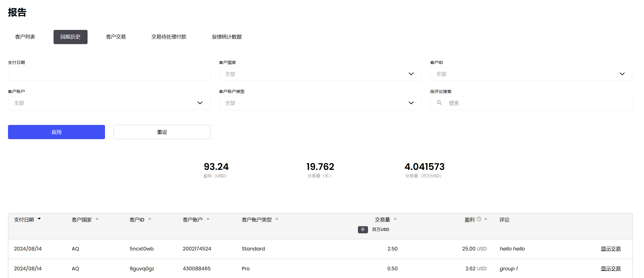Image resolution: width=644 pixels, height=278 pixels.
Task: Toggle 交易量 unit to 手
Action: (x=363, y=230)
